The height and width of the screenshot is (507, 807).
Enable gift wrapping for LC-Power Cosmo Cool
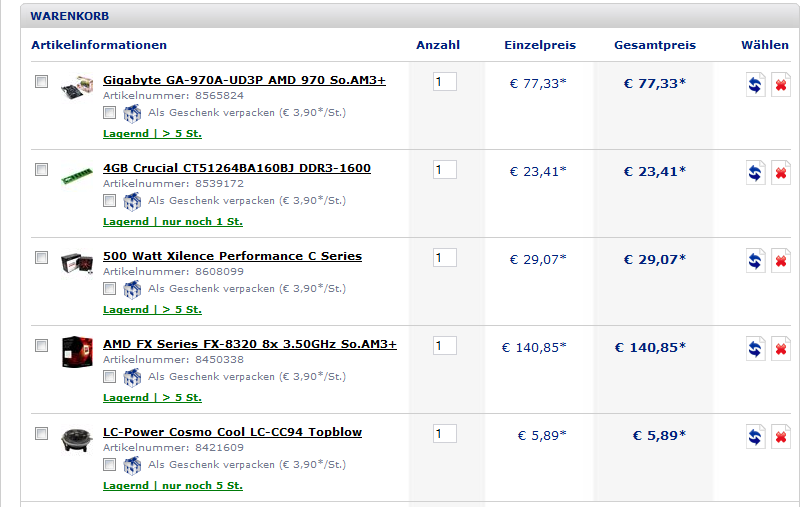109,464
